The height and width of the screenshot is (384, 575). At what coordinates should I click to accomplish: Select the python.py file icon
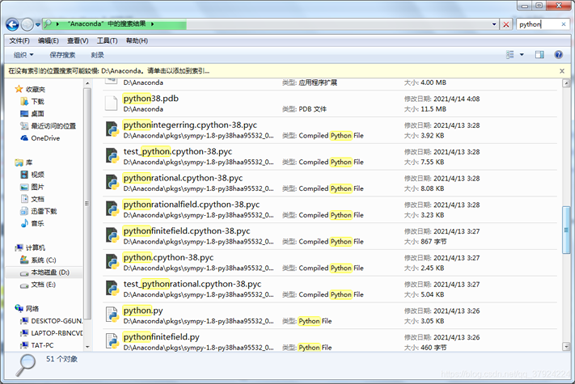click(x=112, y=314)
